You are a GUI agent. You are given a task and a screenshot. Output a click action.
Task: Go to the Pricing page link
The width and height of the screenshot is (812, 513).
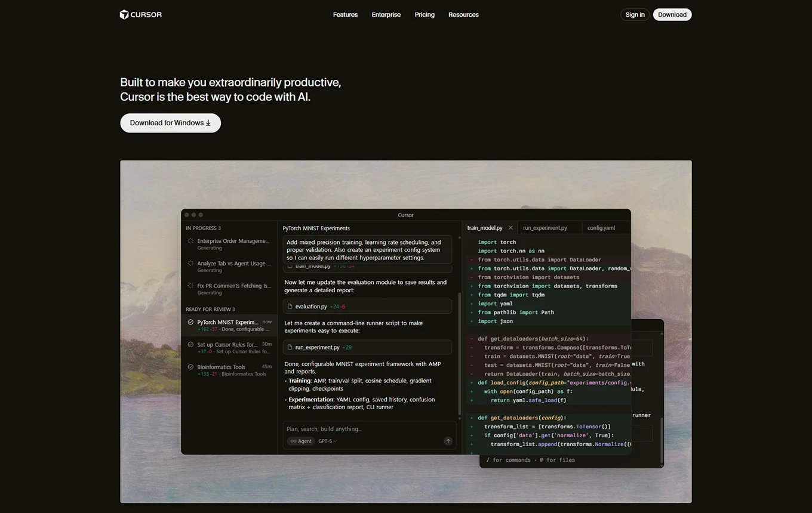[425, 14]
